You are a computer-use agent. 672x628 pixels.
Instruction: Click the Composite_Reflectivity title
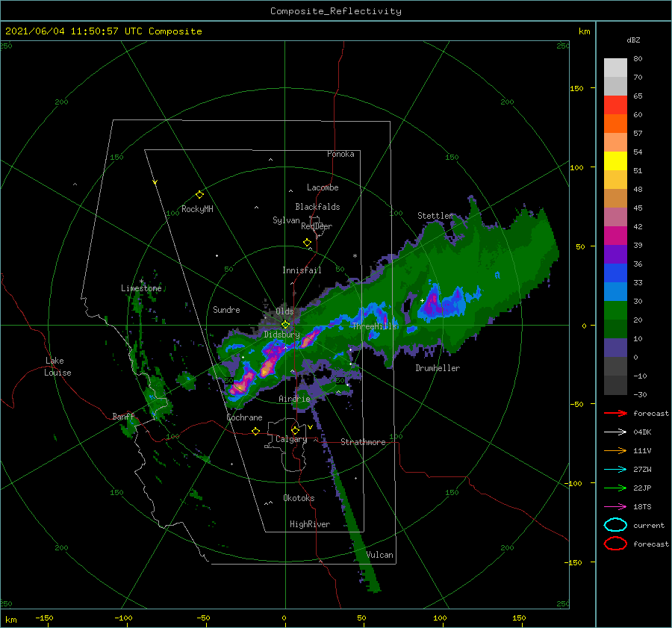click(x=336, y=11)
